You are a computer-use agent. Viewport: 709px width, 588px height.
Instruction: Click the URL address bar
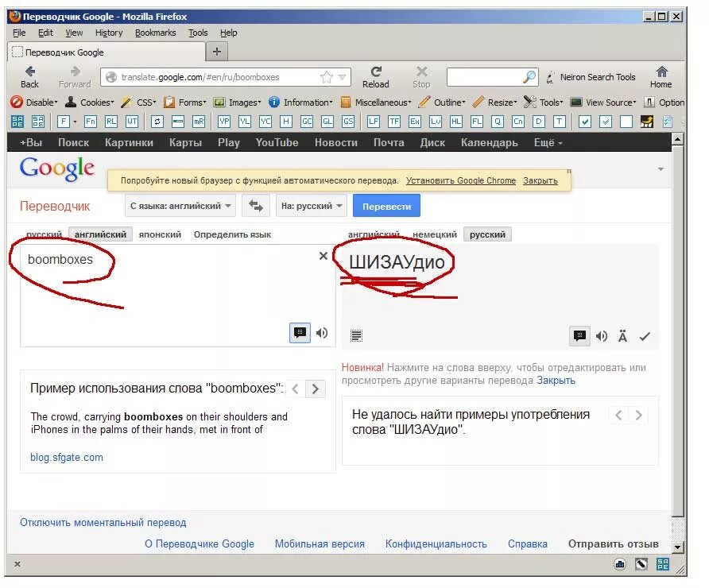225,77
